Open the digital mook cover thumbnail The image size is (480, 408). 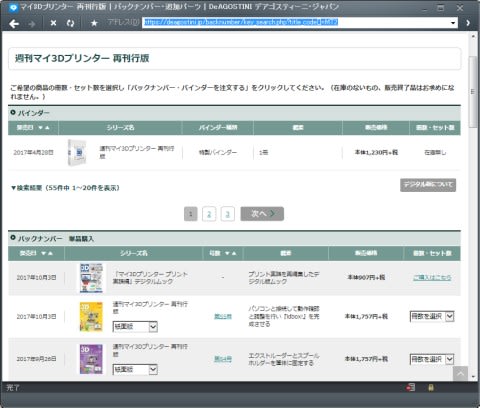pos(91,278)
